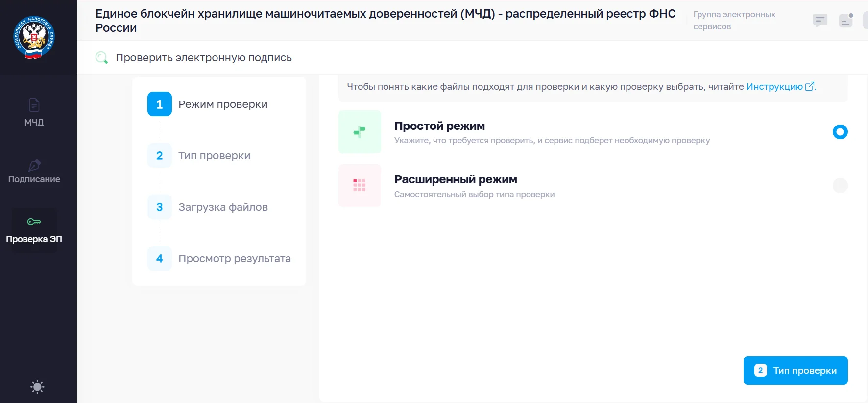The image size is (868, 403).
Task: Select Проверка ЭП key icon in sidebar
Action: point(34,222)
